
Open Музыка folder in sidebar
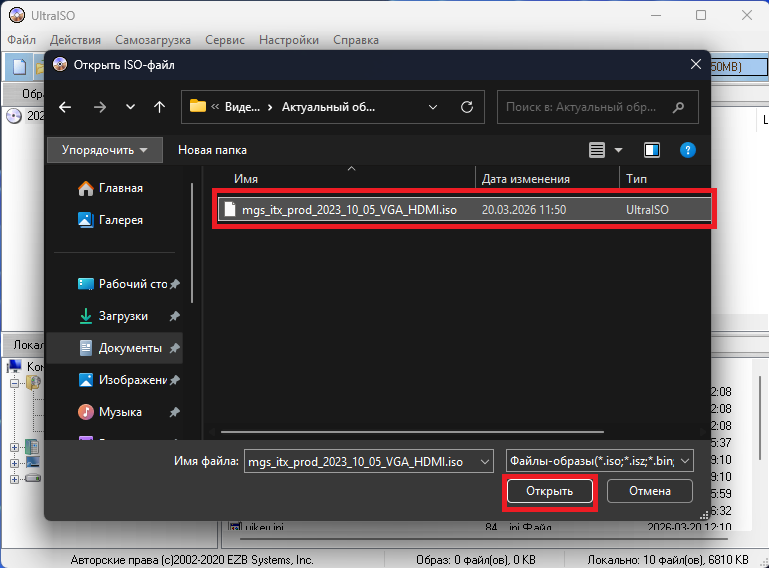tap(111, 412)
